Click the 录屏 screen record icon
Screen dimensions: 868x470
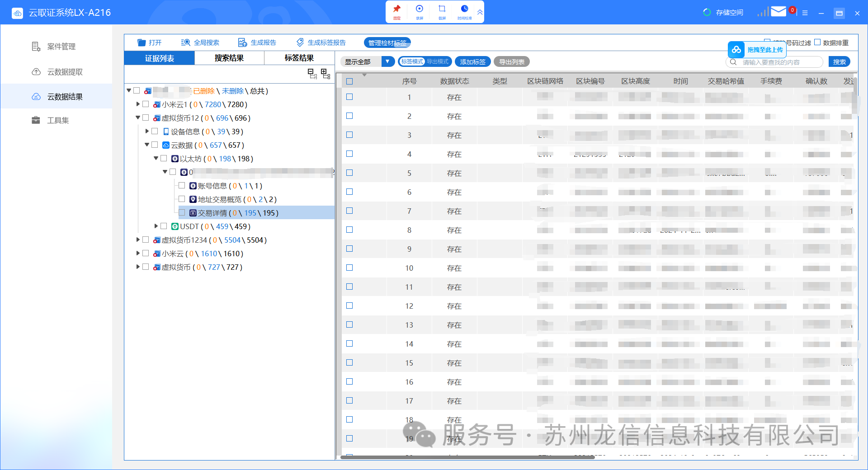pyautogui.click(x=419, y=9)
